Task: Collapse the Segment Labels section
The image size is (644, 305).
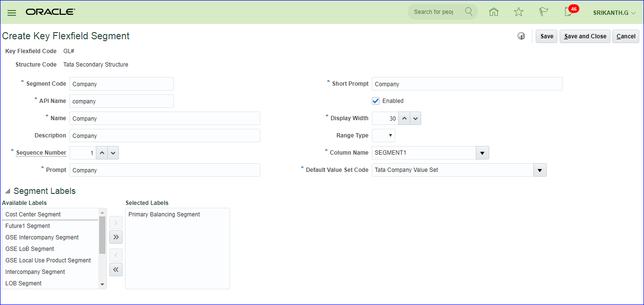Action: click(8, 191)
